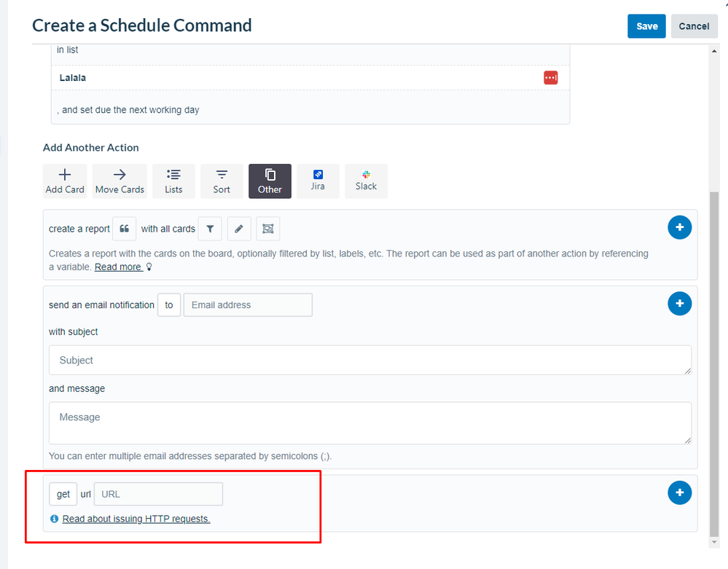This screenshot has width=728, height=569.
Task: Select the Move Cards action icon
Action: pos(120,181)
